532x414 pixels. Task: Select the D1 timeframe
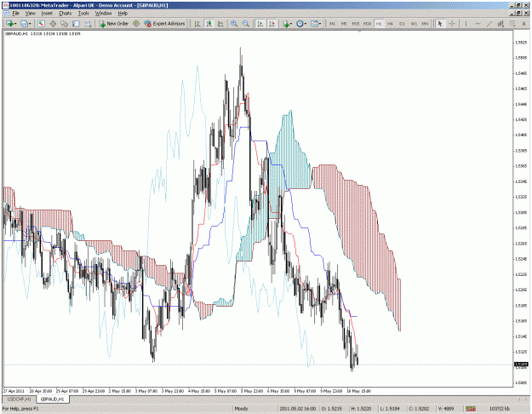coord(402,24)
